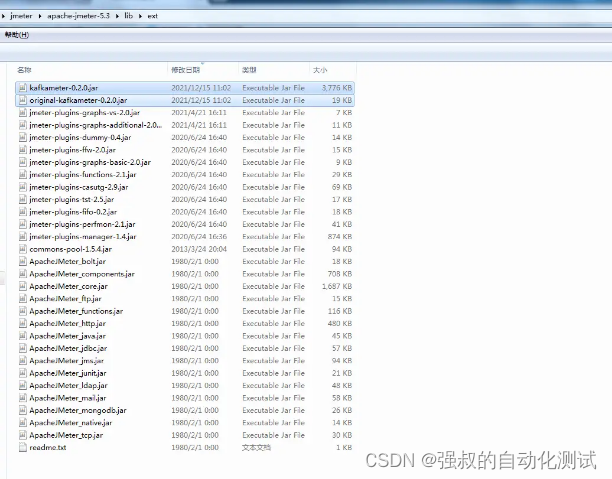
Task: Select file name ApacheJMeter_jms.jar
Action: point(66,361)
